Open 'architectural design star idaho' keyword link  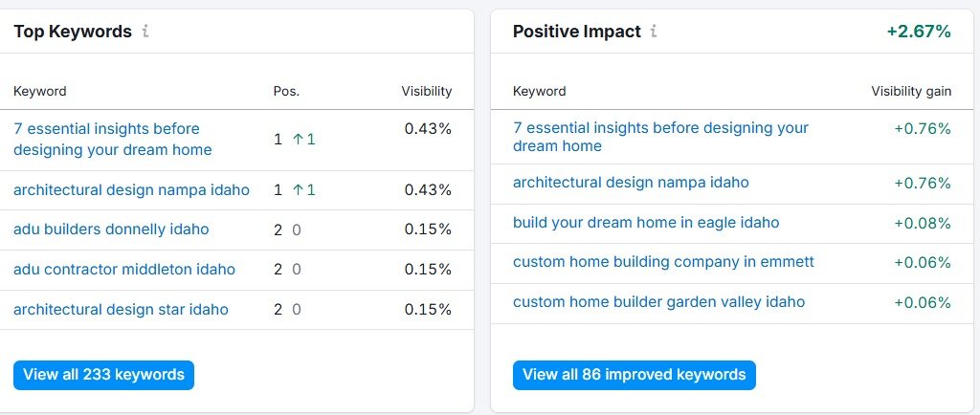coord(121,310)
